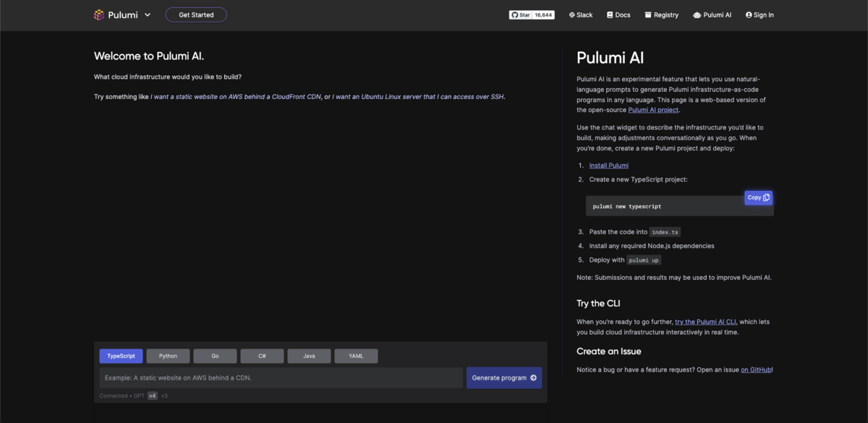Click the Try the CLI heading
868x423 pixels.
(x=598, y=303)
